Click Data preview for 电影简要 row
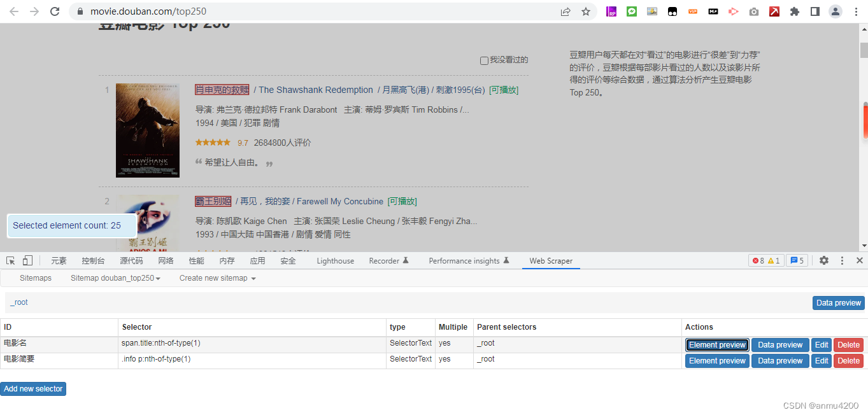The height and width of the screenshot is (415, 868). pos(780,361)
